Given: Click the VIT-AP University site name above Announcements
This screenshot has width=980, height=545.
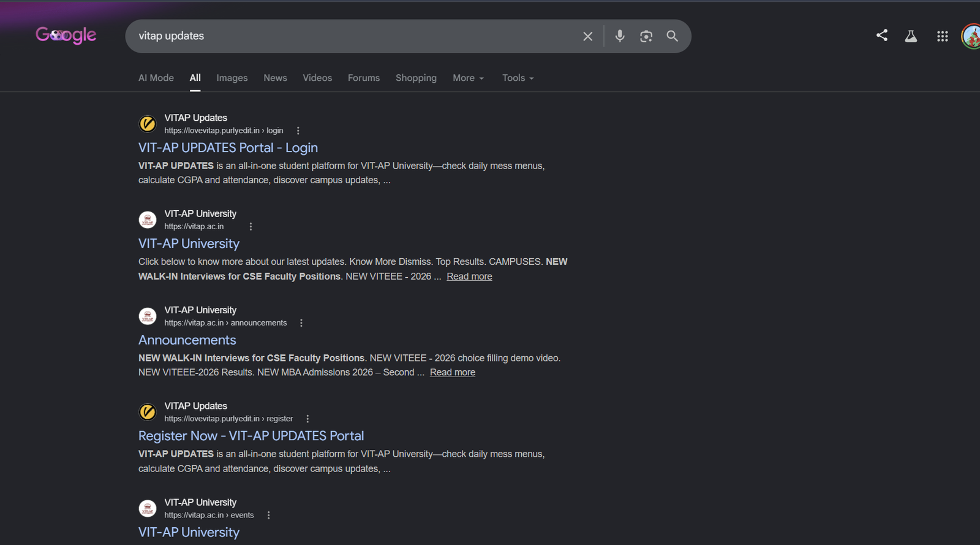Looking at the screenshot, I should (x=200, y=310).
